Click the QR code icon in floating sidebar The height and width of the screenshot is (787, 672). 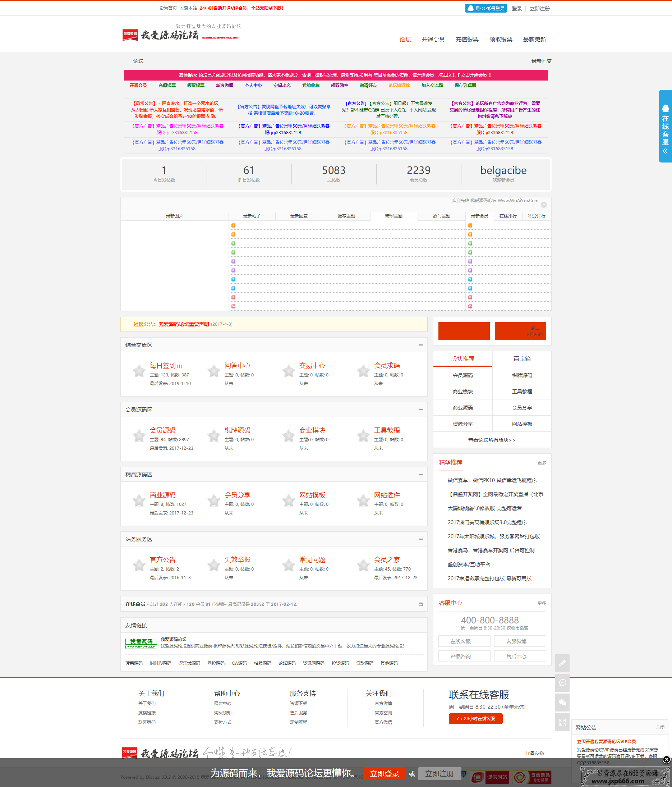point(562,722)
